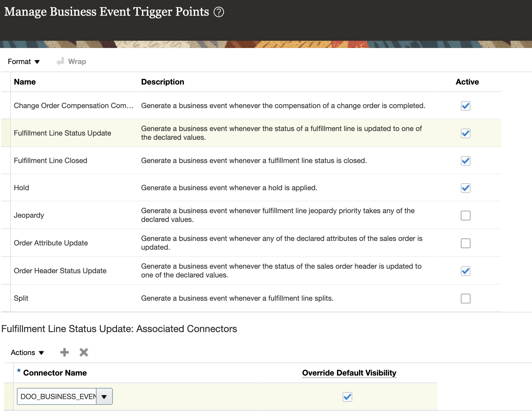
Task: Open the page help icon
Action: [x=218, y=11]
